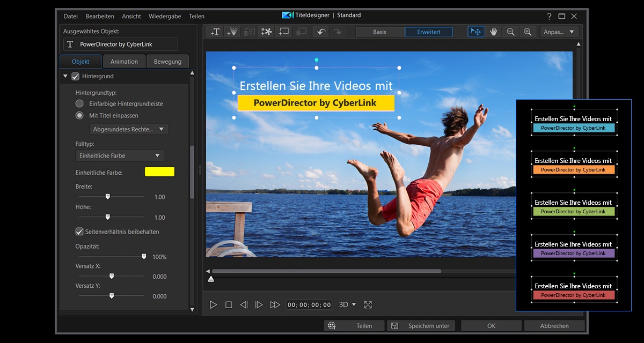The width and height of the screenshot is (644, 343).
Task: Click the selected object name field
Action: [x=120, y=44]
